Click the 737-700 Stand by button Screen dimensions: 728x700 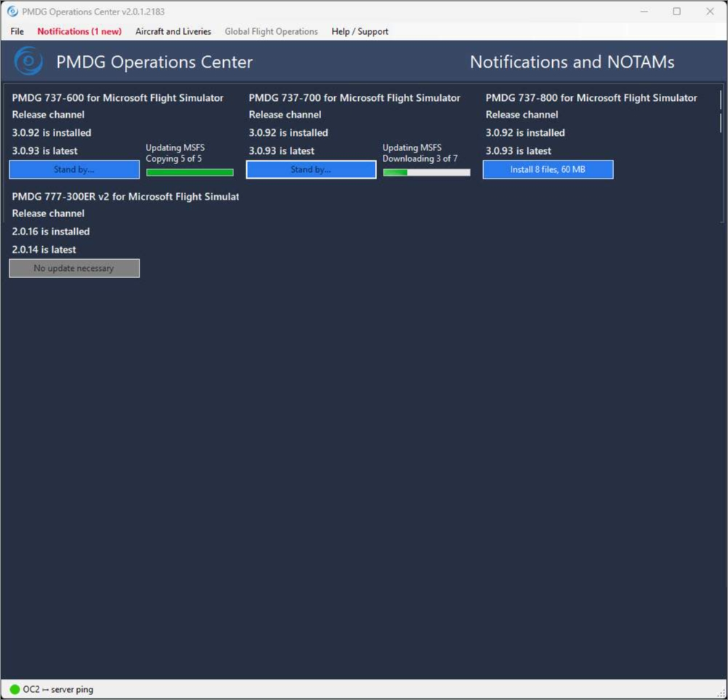pos(311,169)
